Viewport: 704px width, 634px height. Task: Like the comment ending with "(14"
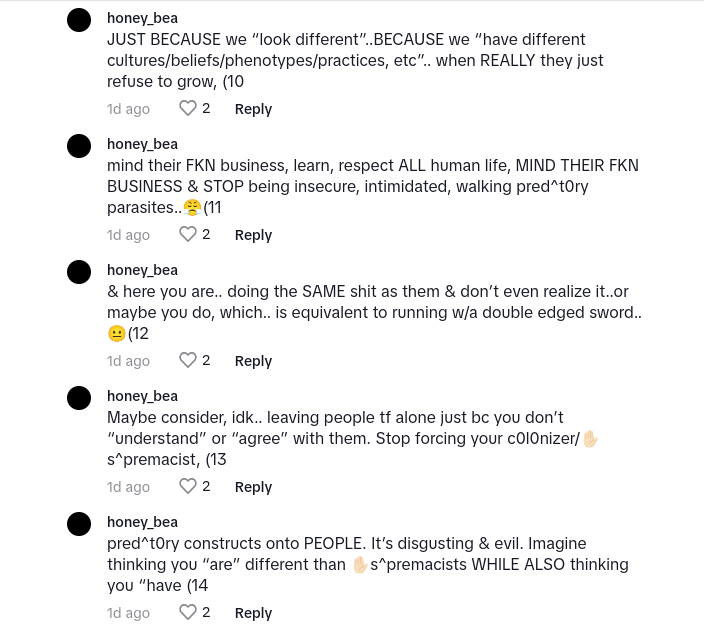(188, 612)
